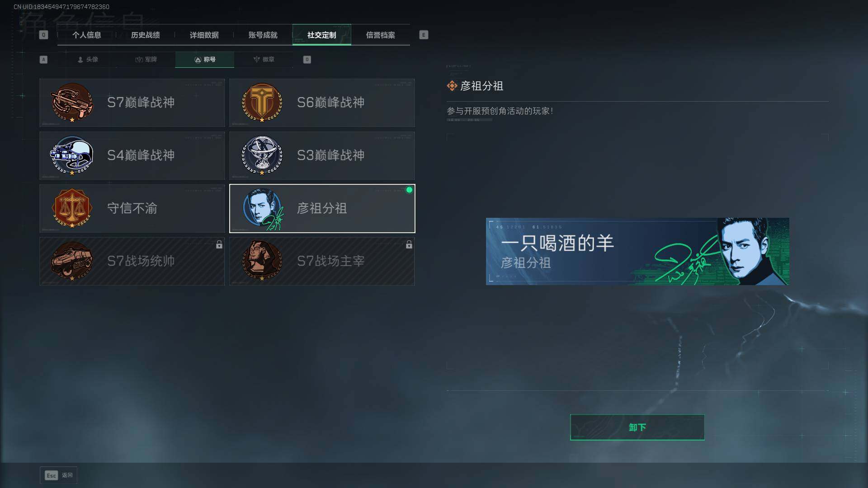Viewport: 868px width, 488px height.
Task: Click the locked S7战场统帅 vehicle icon
Action: pyautogui.click(x=72, y=261)
